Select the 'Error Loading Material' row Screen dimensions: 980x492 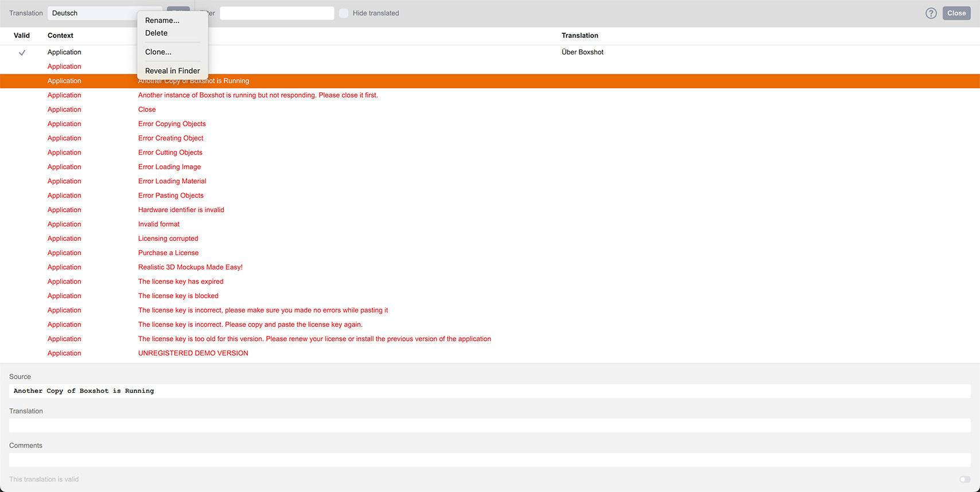[172, 181]
